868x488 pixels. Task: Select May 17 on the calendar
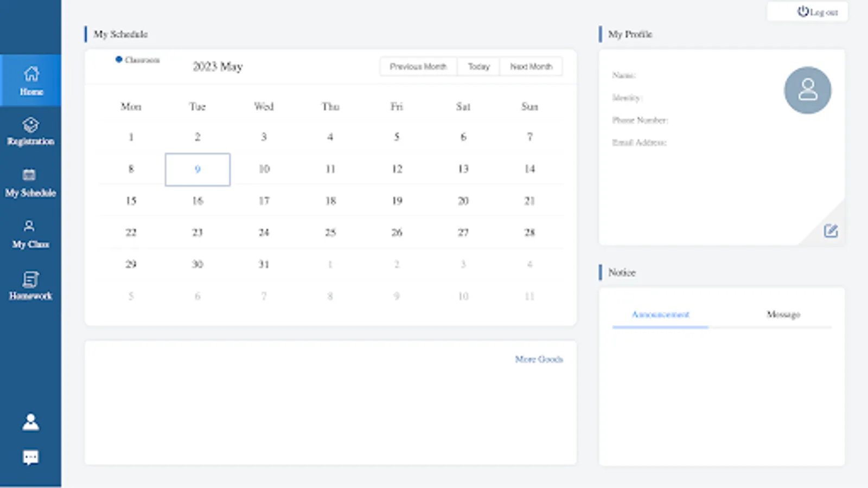[x=264, y=201]
